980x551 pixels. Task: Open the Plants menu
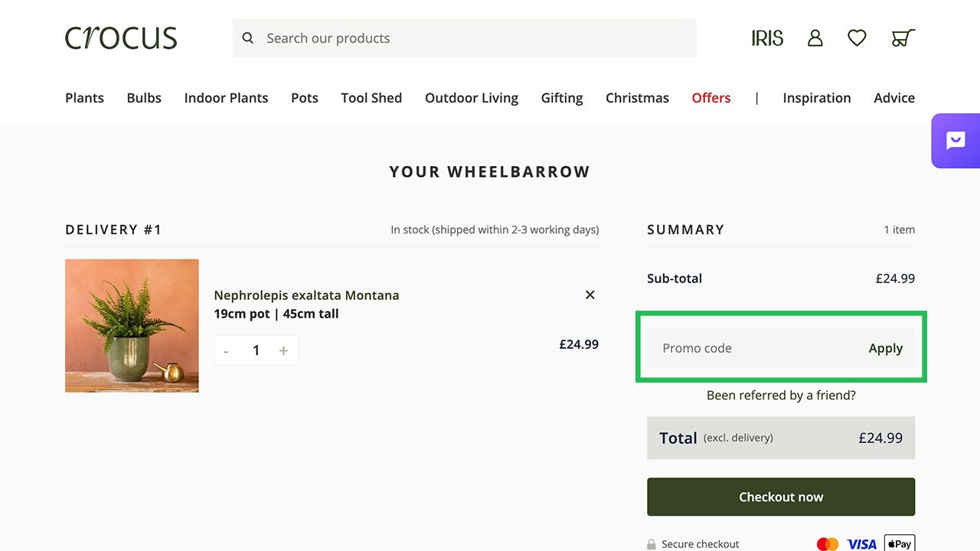click(x=84, y=98)
